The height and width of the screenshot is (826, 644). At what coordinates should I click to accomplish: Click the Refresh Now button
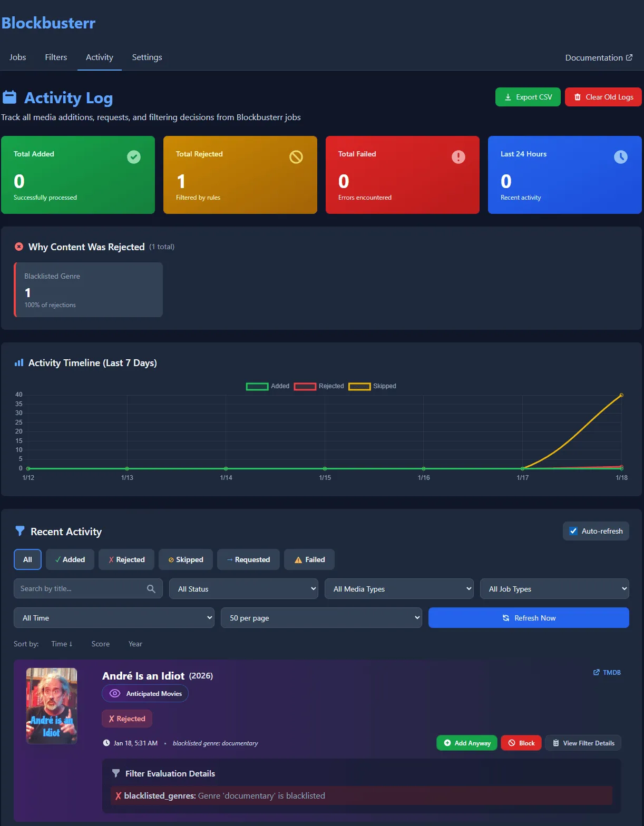click(529, 617)
